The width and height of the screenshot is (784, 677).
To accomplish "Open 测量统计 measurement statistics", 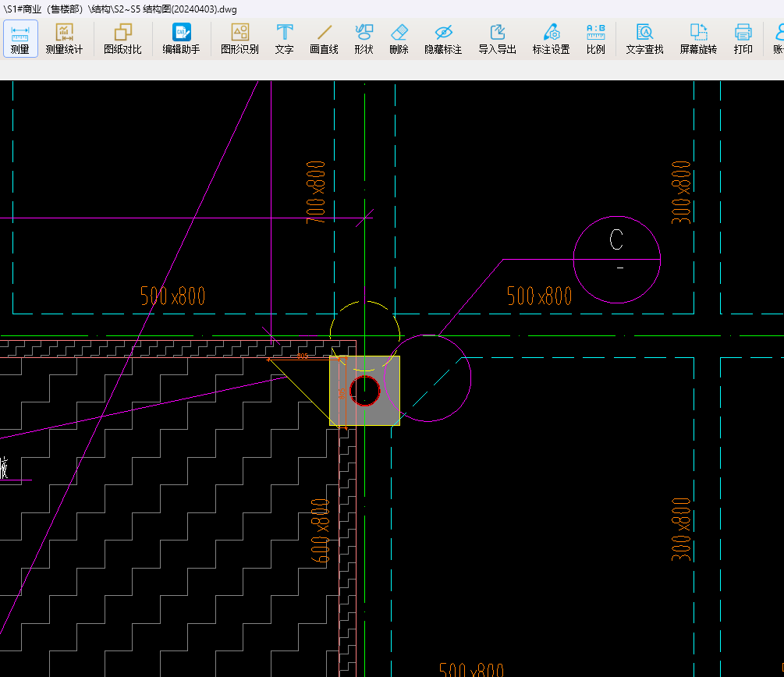I will (64, 39).
